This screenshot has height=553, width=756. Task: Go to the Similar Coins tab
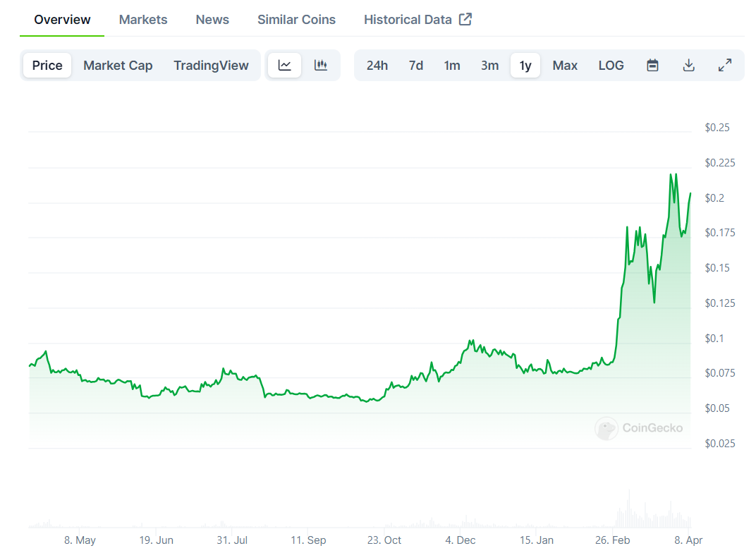pos(296,20)
